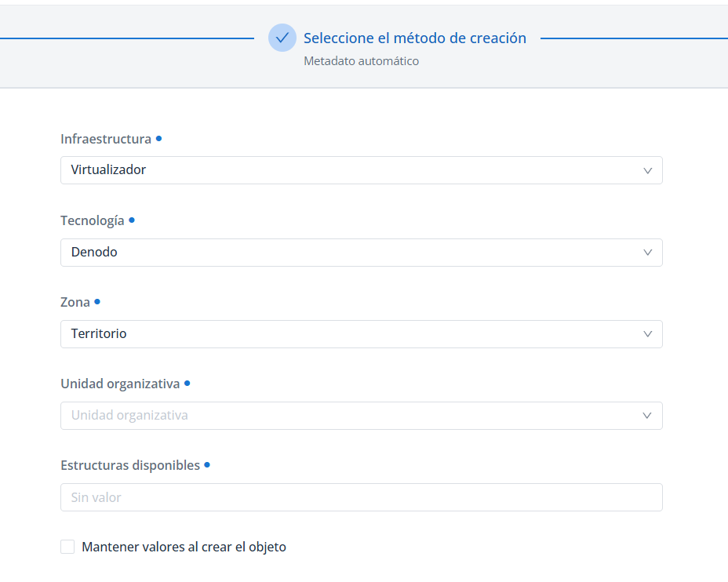Click the chevron arrow in Unidad organizativa field
This screenshot has width=728, height=582.
(647, 416)
